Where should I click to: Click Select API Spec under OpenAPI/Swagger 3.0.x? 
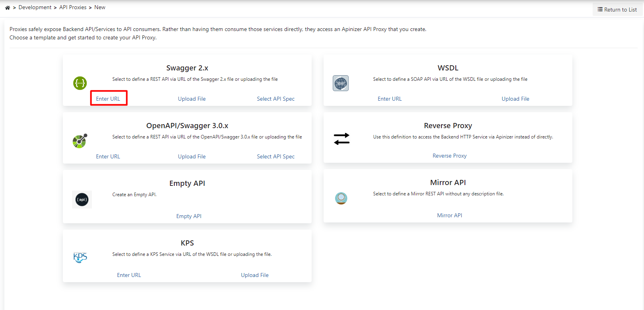click(275, 156)
